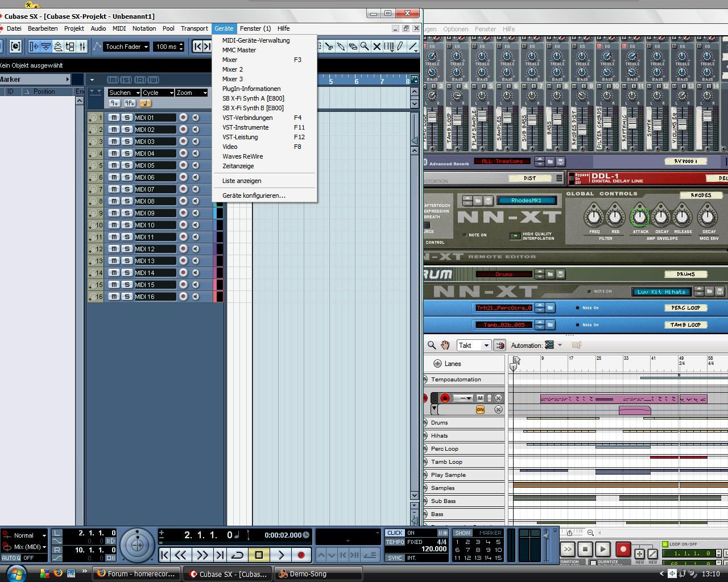728x582 pixels.
Task: Open Reason Automation options dropdown arrow
Action: (x=560, y=346)
